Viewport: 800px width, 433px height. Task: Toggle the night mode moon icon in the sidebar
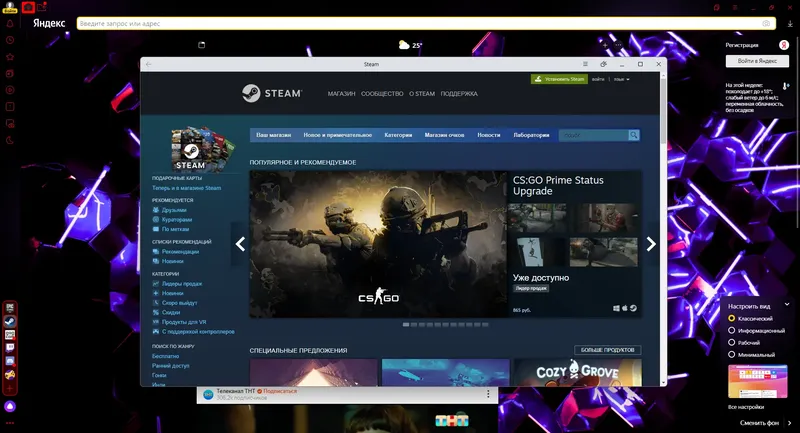[x=10, y=140]
